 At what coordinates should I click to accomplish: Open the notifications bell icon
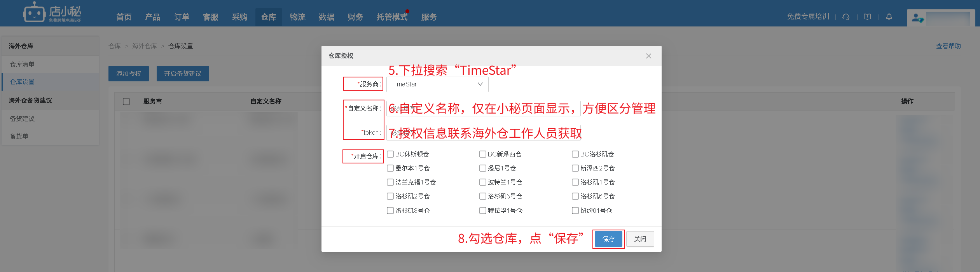pyautogui.click(x=889, y=17)
